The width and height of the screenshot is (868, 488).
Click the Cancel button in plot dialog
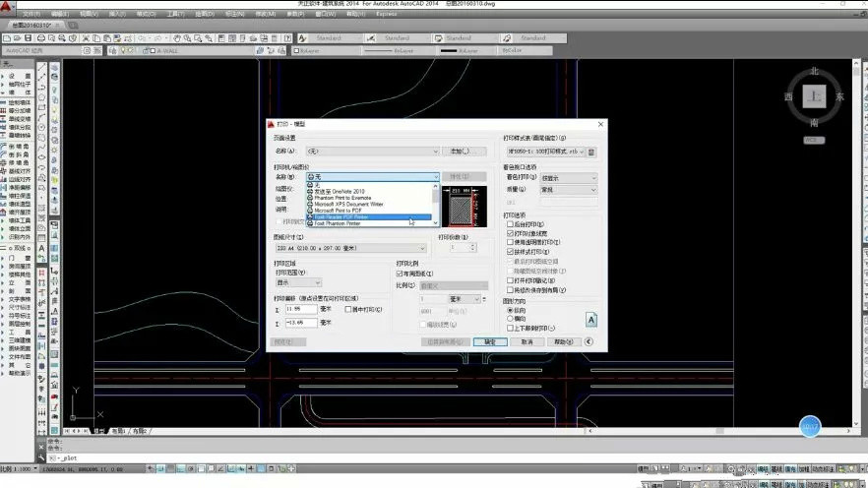527,341
